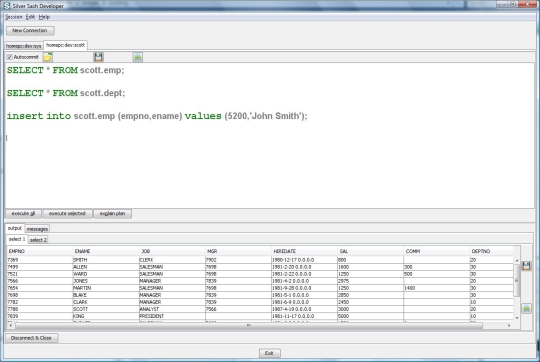This screenshot has height=362, width=540.
Task: Select the SMITH name cell
Action: tap(105, 260)
